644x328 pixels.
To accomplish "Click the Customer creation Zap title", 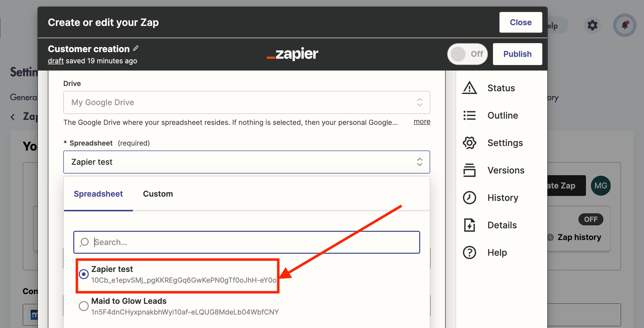I will (88, 49).
